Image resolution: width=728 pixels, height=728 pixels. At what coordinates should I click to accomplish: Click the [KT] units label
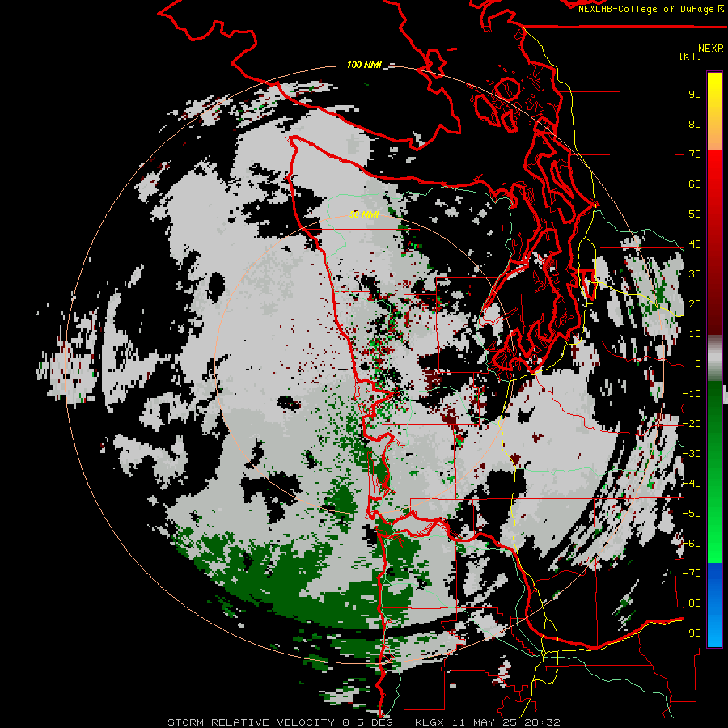pos(691,56)
